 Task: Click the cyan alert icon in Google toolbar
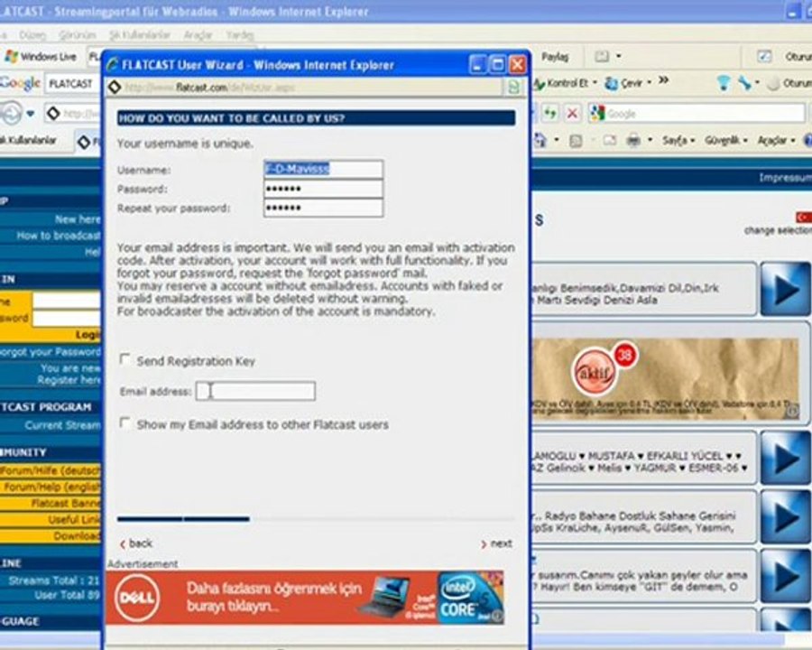724,82
